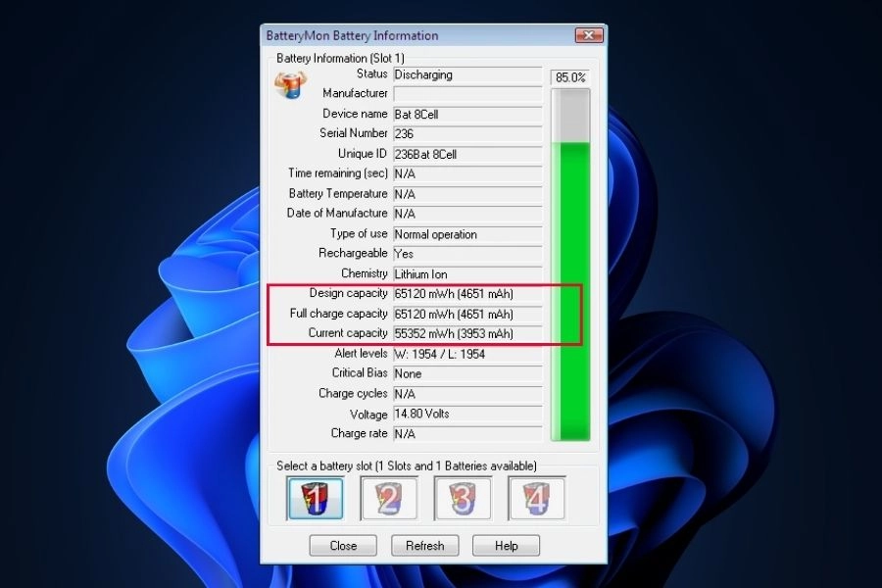Click the Rechargeable label

point(353,253)
